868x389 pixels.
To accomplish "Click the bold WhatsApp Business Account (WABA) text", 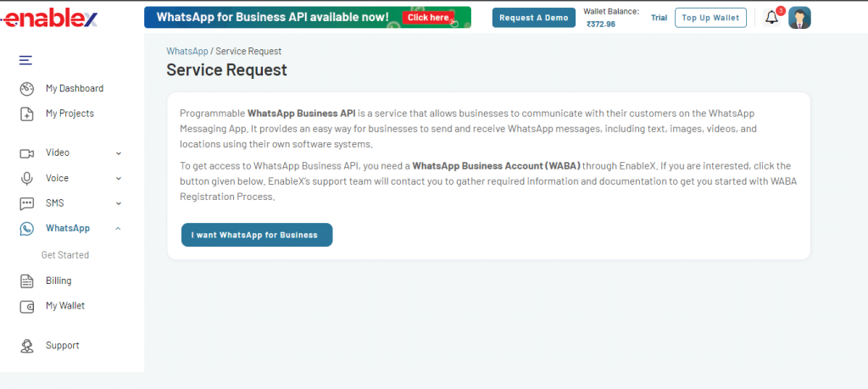I will click(497, 165).
